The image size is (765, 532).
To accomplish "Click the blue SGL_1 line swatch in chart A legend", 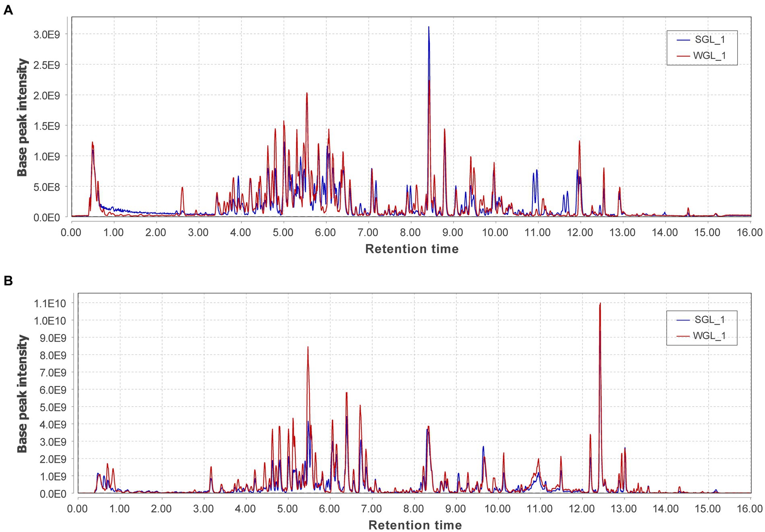I will pos(683,40).
